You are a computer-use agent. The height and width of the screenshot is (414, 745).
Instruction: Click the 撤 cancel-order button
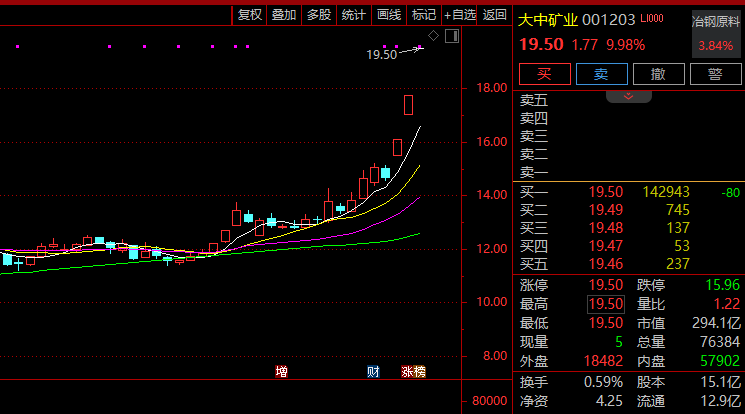[659, 74]
